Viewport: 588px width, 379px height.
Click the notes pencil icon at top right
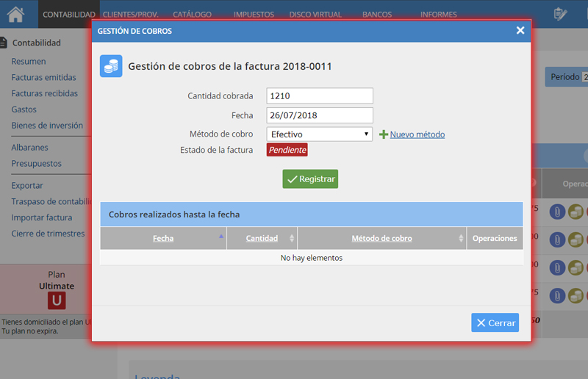tap(560, 14)
